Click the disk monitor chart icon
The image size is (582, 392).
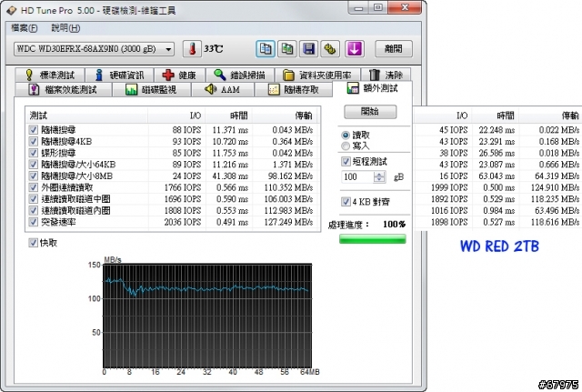[x=131, y=89]
